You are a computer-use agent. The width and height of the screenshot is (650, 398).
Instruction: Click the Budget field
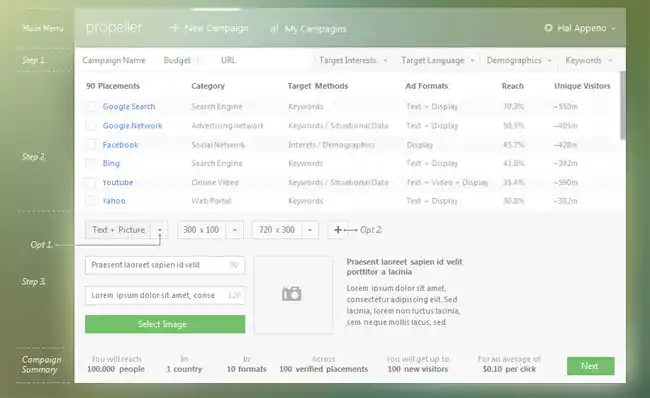click(x=177, y=60)
